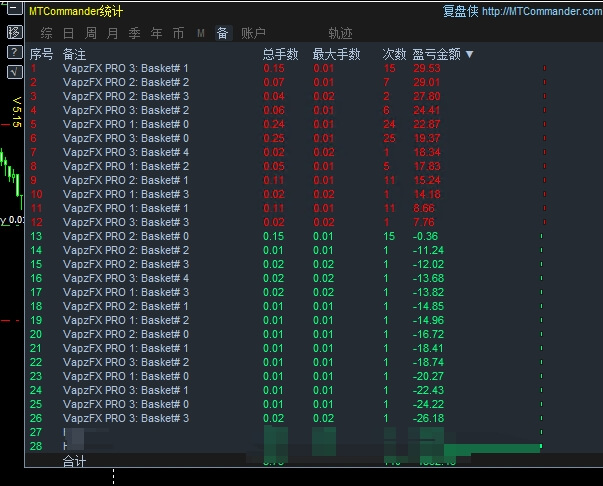The width and height of the screenshot is (603, 486).
Task: Click the 盈亏金额 sort arrow
Action: pos(469,54)
